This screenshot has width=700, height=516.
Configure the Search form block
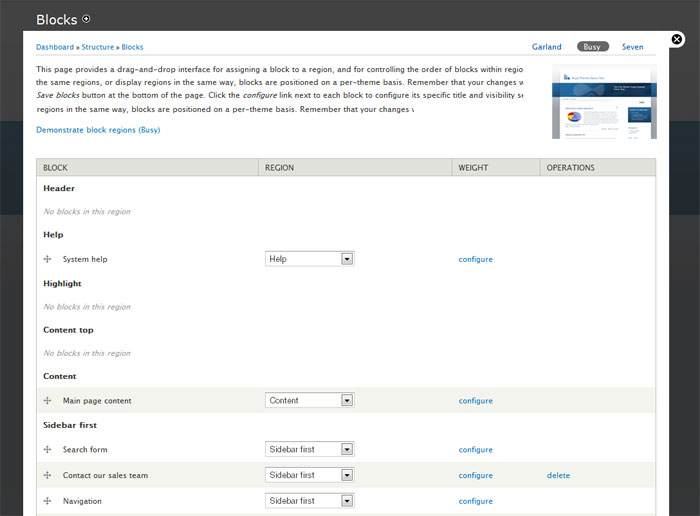pos(475,449)
